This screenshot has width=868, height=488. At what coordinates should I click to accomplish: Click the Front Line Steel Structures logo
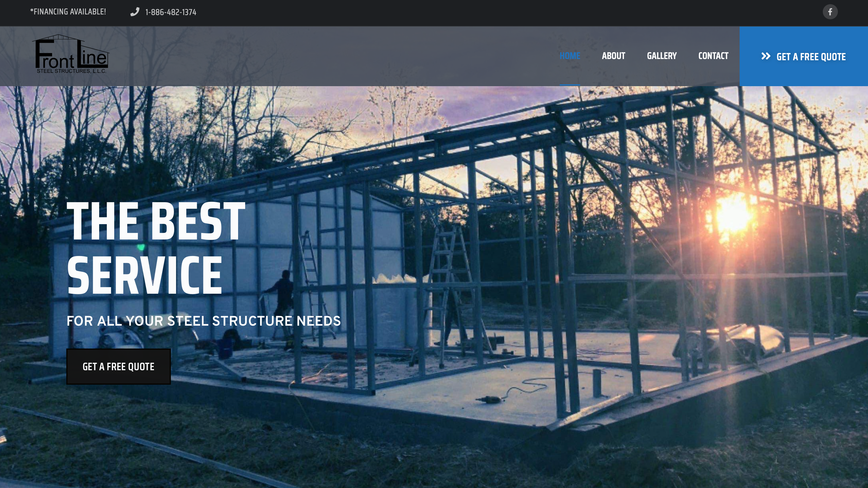coord(71,54)
